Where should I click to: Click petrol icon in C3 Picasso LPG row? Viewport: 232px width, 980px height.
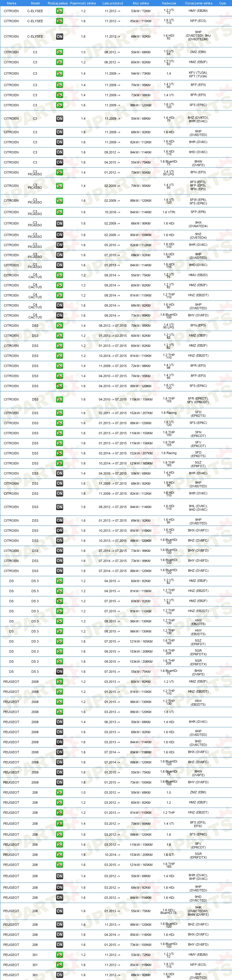pos(59,172)
